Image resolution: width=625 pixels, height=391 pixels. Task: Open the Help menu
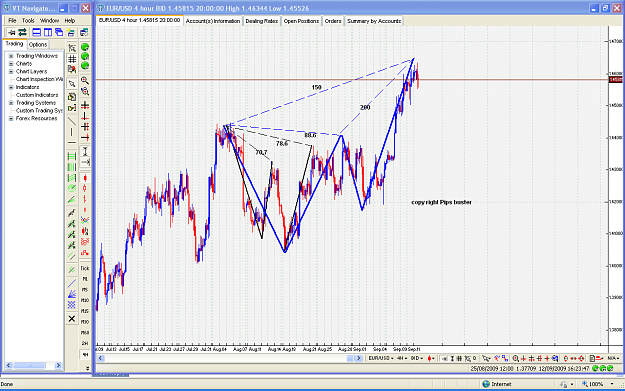70,20
